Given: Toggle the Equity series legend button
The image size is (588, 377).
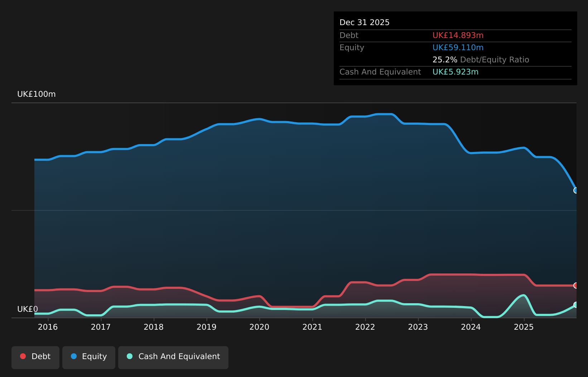Looking at the screenshot, I should 89,357.
